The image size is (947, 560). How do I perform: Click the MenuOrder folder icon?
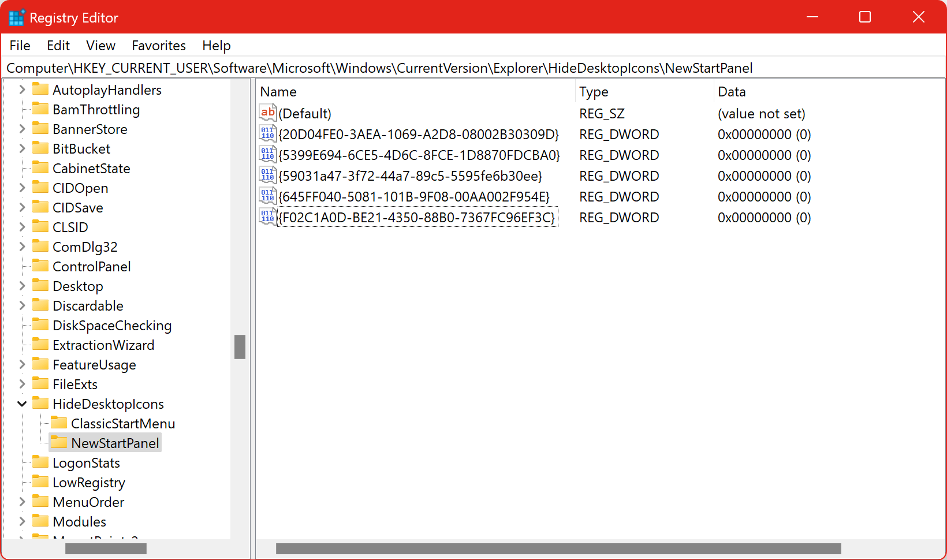(40, 501)
